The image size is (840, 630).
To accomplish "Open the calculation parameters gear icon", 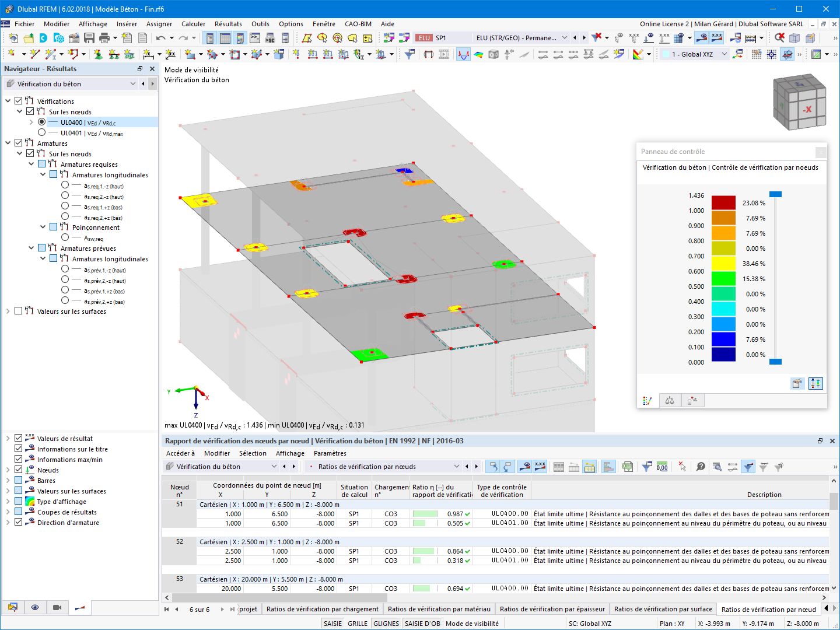I will coord(737,38).
